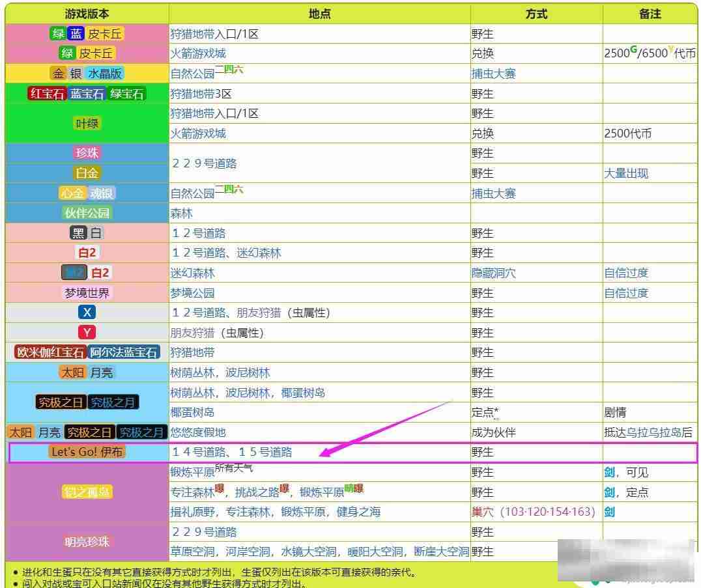Open 迷幻森林 link in 隐藏洞穴 row
Image resolution: width=701 pixels, height=588 pixels.
coord(192,273)
